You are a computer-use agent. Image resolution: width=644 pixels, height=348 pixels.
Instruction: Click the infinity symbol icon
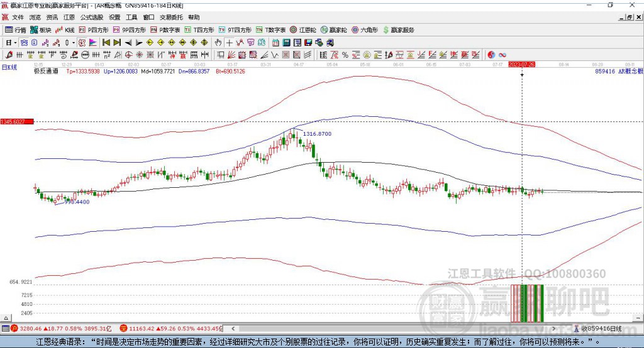click(x=502, y=55)
